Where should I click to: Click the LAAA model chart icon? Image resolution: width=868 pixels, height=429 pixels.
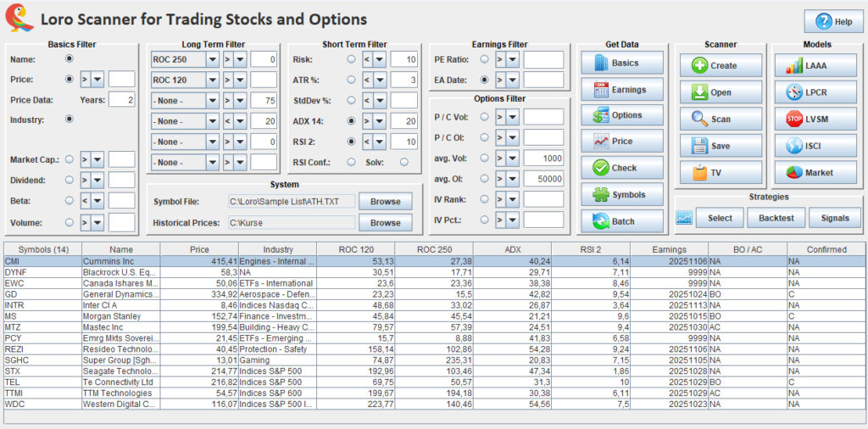tap(794, 65)
